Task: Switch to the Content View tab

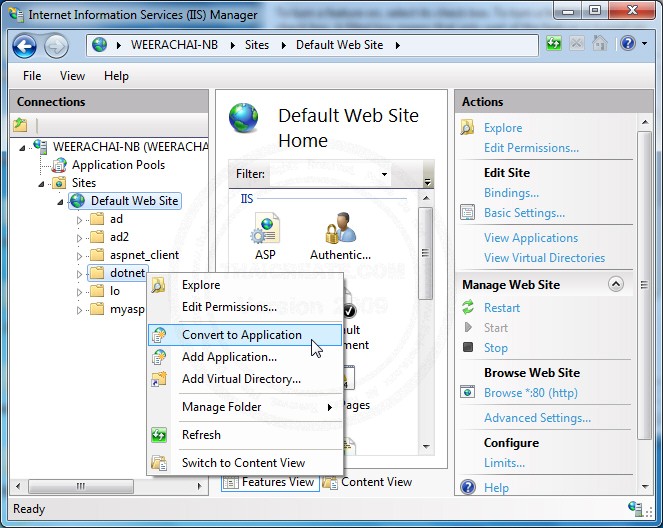Action: tap(376, 482)
